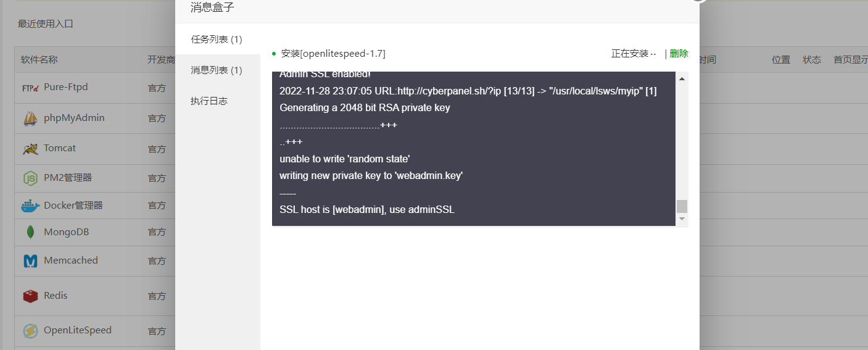Image resolution: width=868 pixels, height=350 pixels.
Task: Click the 首页显示 column header
Action: (850, 60)
